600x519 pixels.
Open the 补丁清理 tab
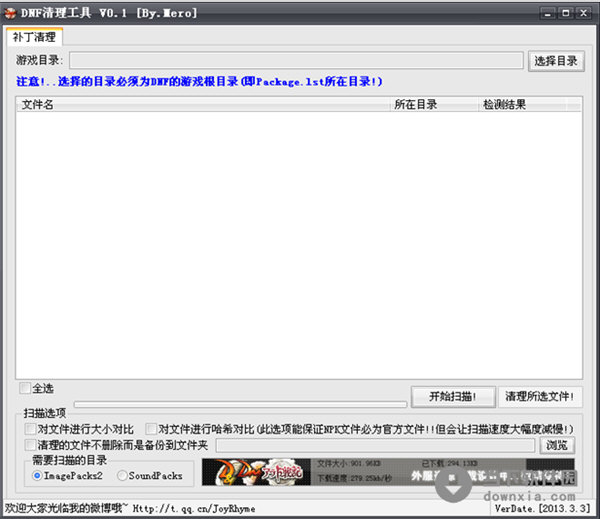tap(34, 37)
